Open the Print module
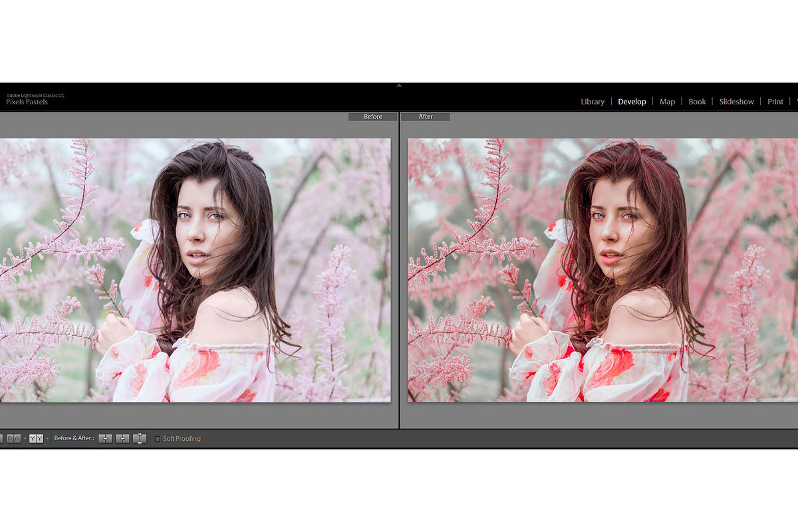The width and height of the screenshot is (798, 532). coord(775,102)
